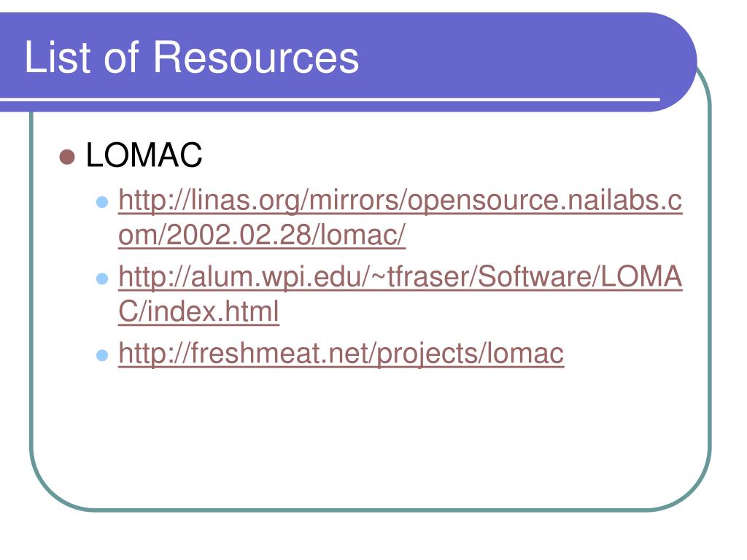
Task: Click the wrapped link line 'om/2002.02.28/lomac/'
Action: pos(262,234)
